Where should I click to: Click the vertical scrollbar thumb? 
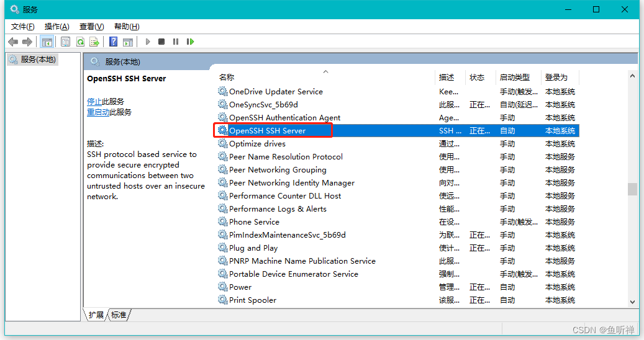(x=632, y=189)
